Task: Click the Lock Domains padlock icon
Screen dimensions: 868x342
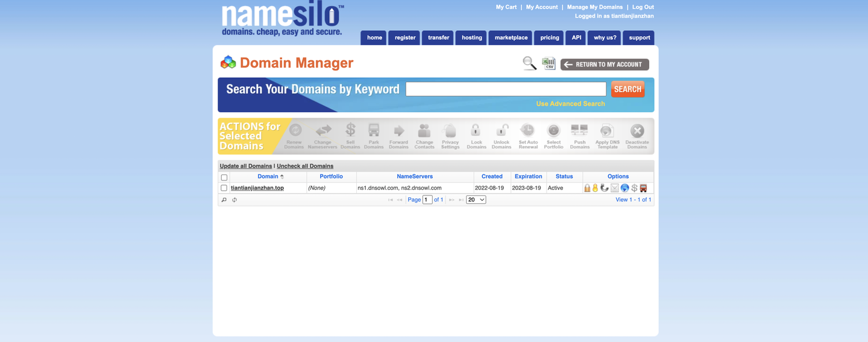Action: coord(476,130)
